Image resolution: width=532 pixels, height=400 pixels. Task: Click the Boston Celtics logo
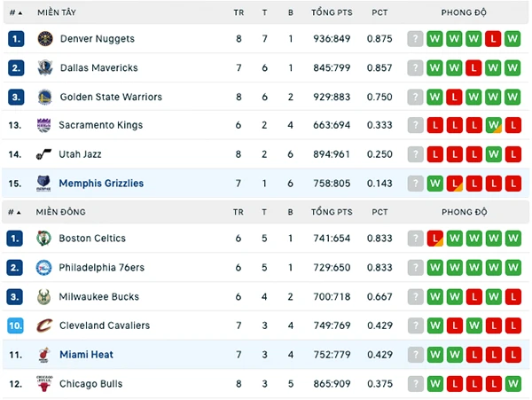tap(43, 239)
